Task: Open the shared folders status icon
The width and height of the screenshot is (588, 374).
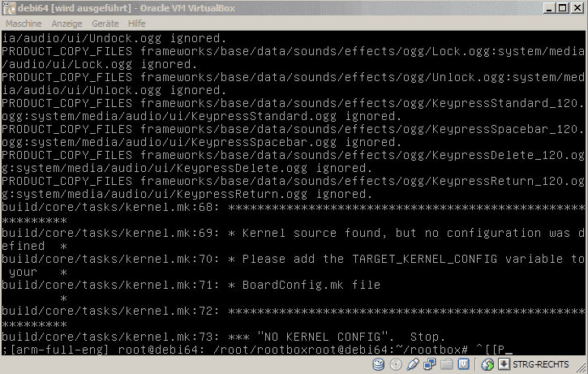Action: [446, 364]
